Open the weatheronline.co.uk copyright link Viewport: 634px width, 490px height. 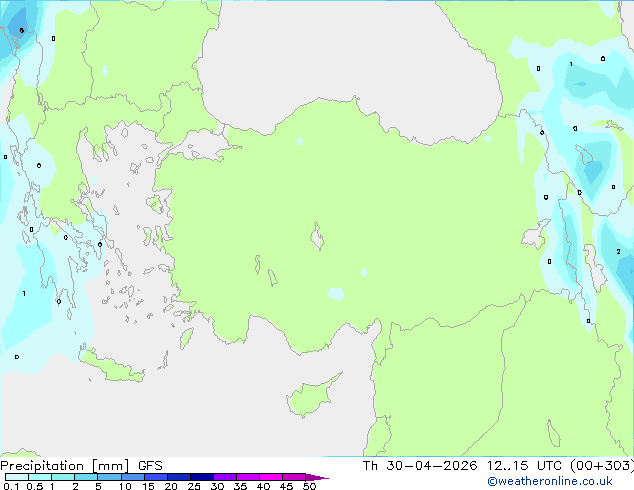tap(550, 481)
